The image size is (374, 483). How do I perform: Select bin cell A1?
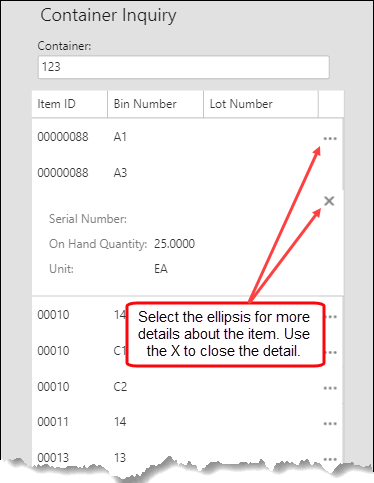click(x=120, y=137)
